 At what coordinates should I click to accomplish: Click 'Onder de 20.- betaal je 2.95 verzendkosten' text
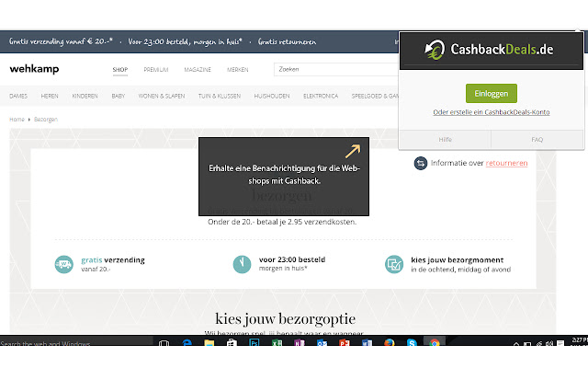pos(282,222)
